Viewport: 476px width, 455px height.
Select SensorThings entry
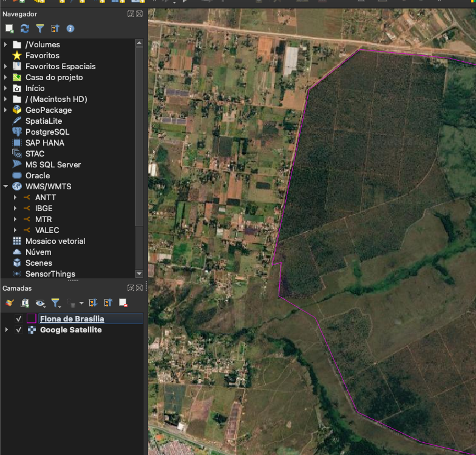50,274
